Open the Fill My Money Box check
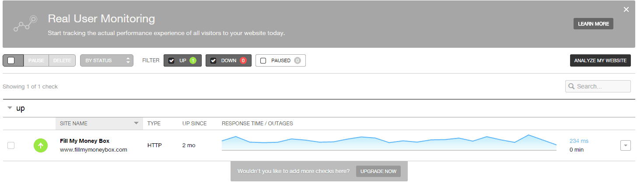This screenshot has height=184, width=644. tap(84, 141)
